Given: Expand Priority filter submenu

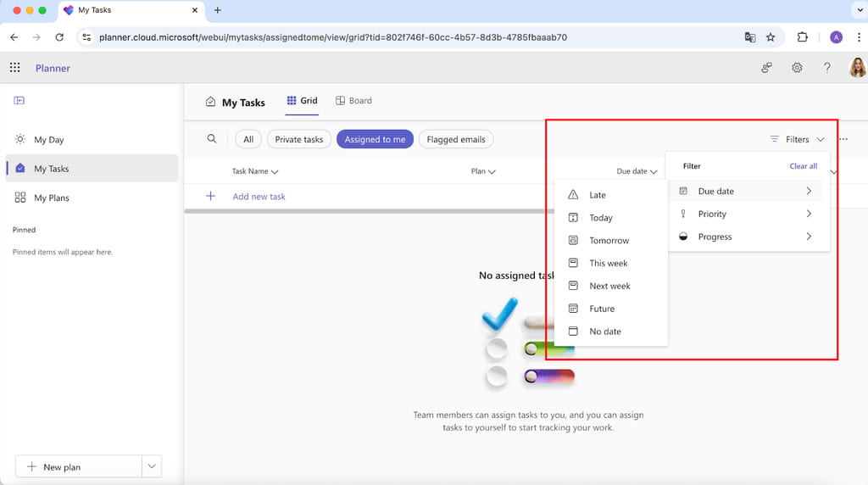Looking at the screenshot, I should tap(746, 214).
